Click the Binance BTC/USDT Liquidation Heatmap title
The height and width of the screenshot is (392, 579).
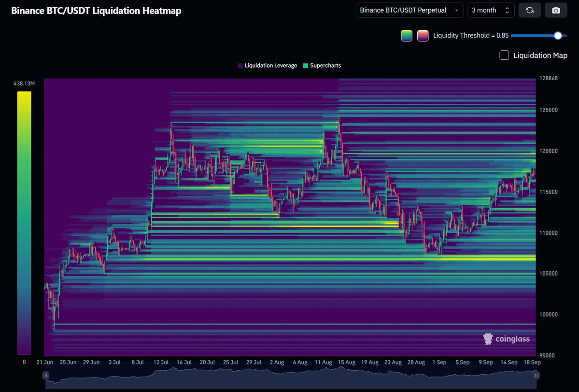click(x=97, y=10)
